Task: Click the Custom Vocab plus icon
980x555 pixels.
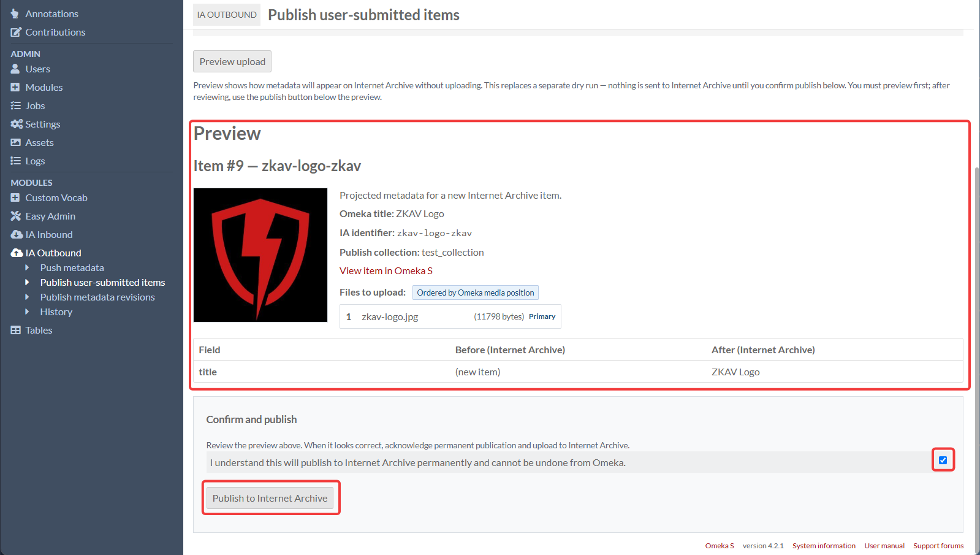Action: pyautogui.click(x=15, y=197)
